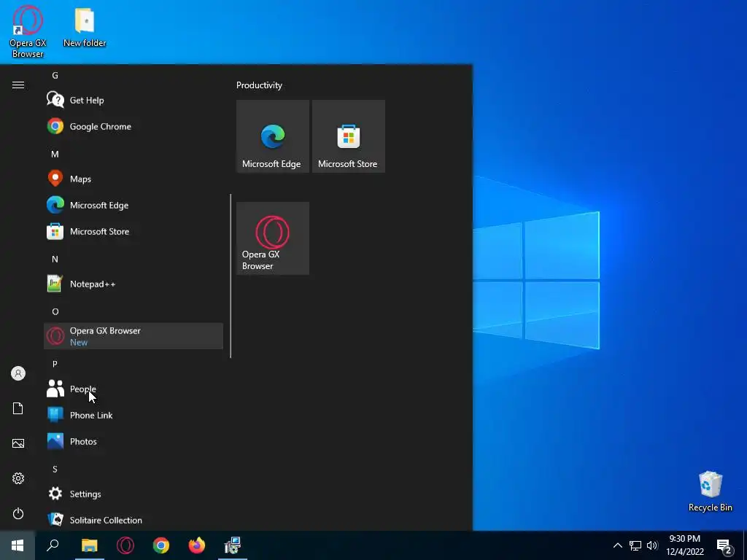
Task: Launch Google Chrome from the taskbar
Action: (161, 545)
